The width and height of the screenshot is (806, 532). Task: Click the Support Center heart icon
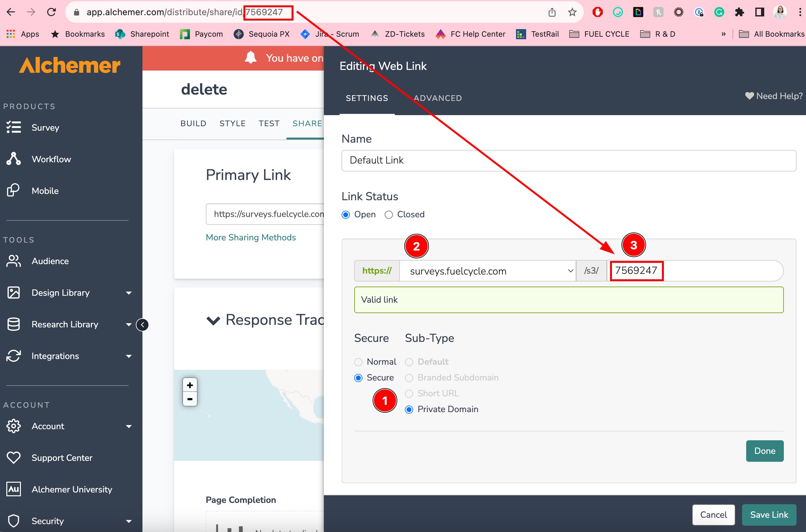click(x=14, y=457)
